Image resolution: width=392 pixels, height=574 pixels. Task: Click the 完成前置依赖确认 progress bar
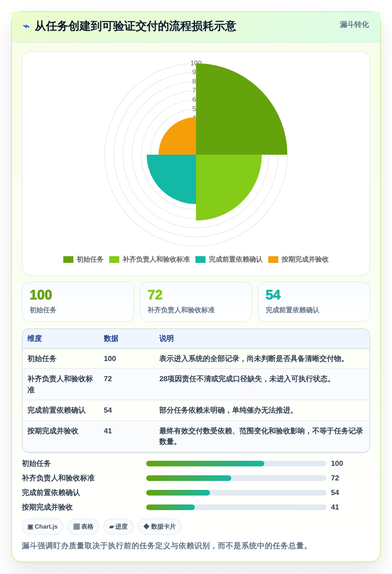pyautogui.click(x=236, y=493)
